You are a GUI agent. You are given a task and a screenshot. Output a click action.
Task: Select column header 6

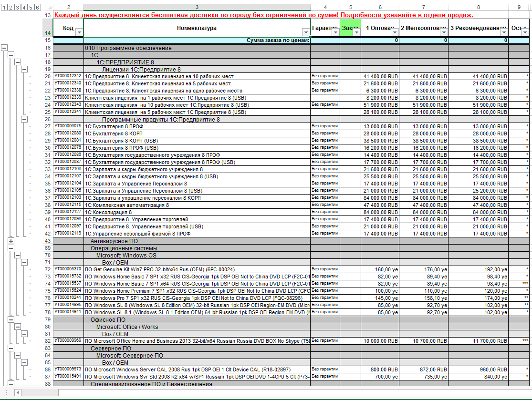point(380,7)
